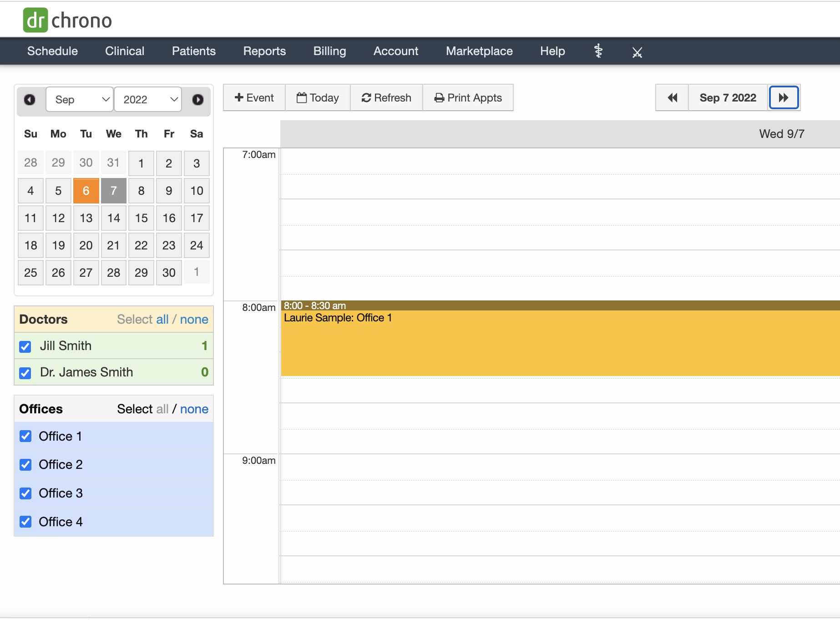Select September 30 in mini calendar

click(x=169, y=272)
